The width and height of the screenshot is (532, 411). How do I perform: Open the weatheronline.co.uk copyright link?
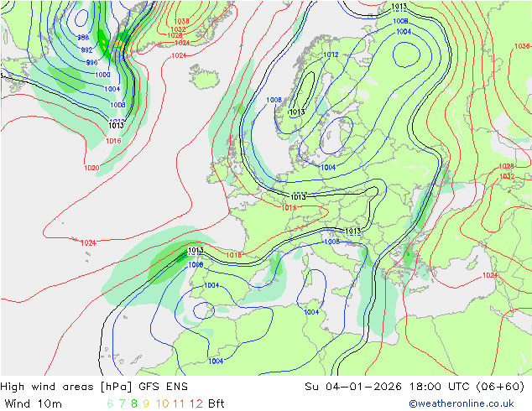tap(462, 403)
